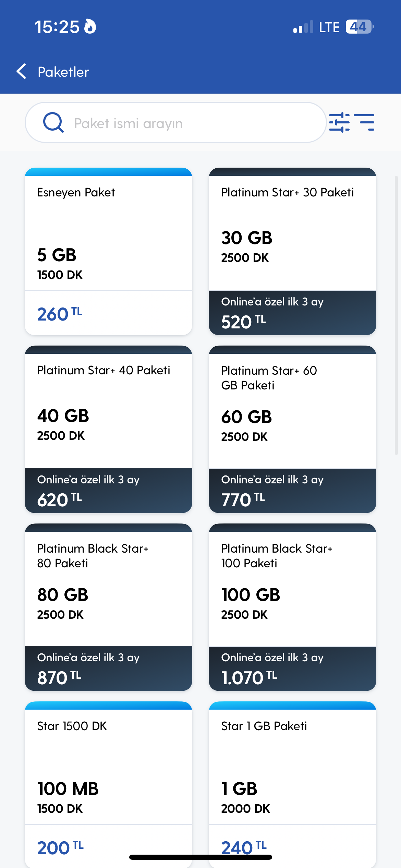This screenshot has width=401, height=868.
Task: Select the Star 1500 DK package
Action: pos(108,785)
